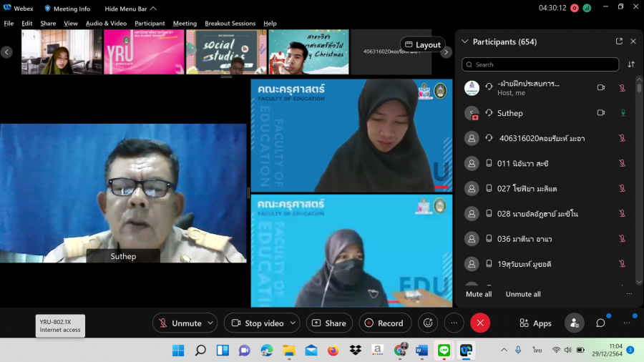Click the participants Search field
This screenshot has width=644, height=362.
pos(540,64)
